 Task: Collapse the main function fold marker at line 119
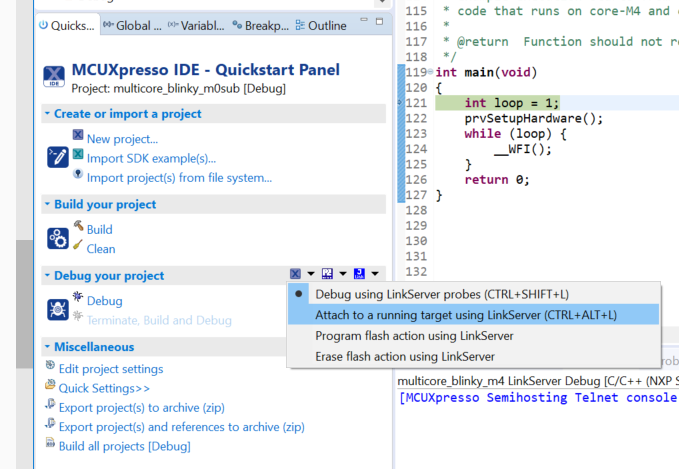[x=430, y=72]
